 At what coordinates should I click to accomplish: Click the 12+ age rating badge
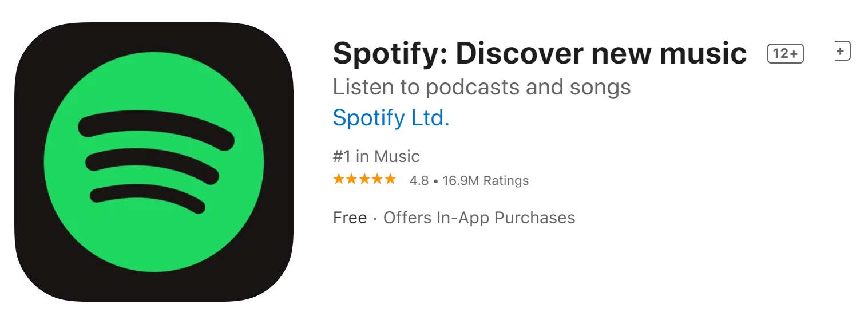pos(785,54)
